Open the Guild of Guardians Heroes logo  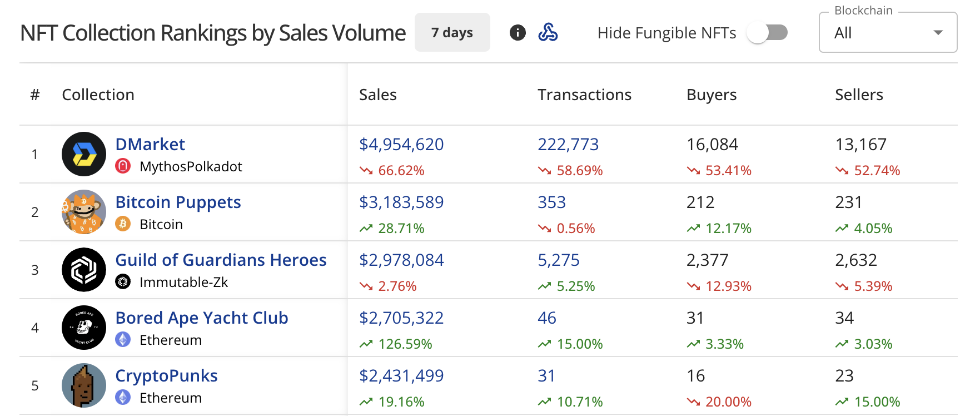[84, 270]
